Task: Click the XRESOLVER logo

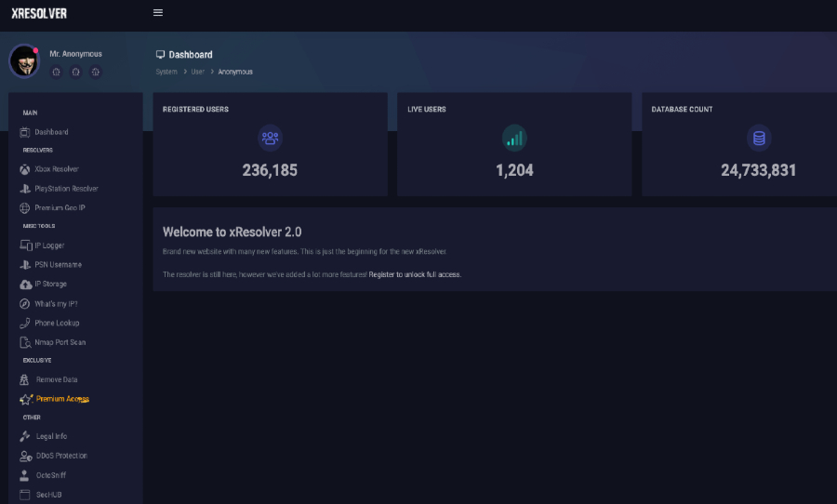Action: 39,13
